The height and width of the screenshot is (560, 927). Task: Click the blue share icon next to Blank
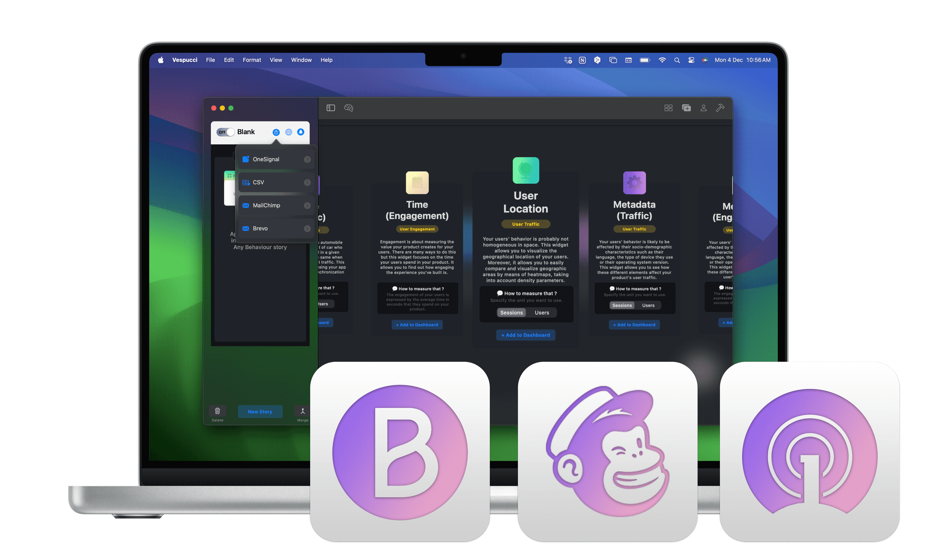[276, 132]
